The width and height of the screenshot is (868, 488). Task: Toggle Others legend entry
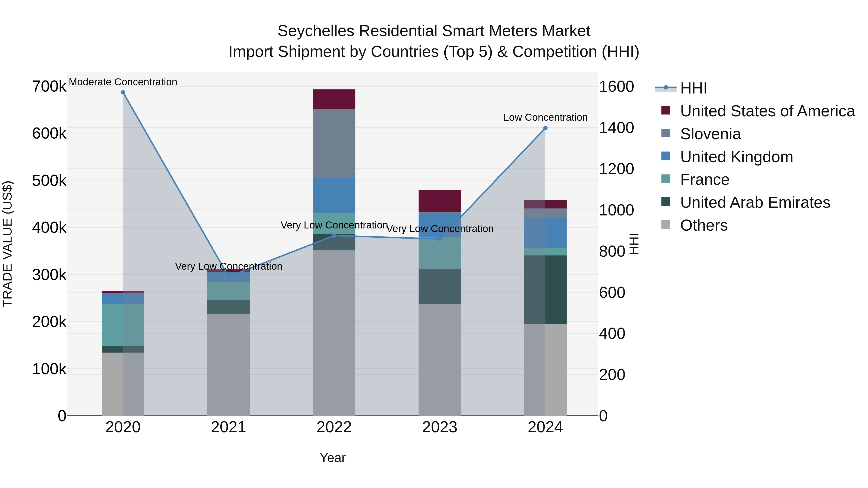click(x=694, y=225)
